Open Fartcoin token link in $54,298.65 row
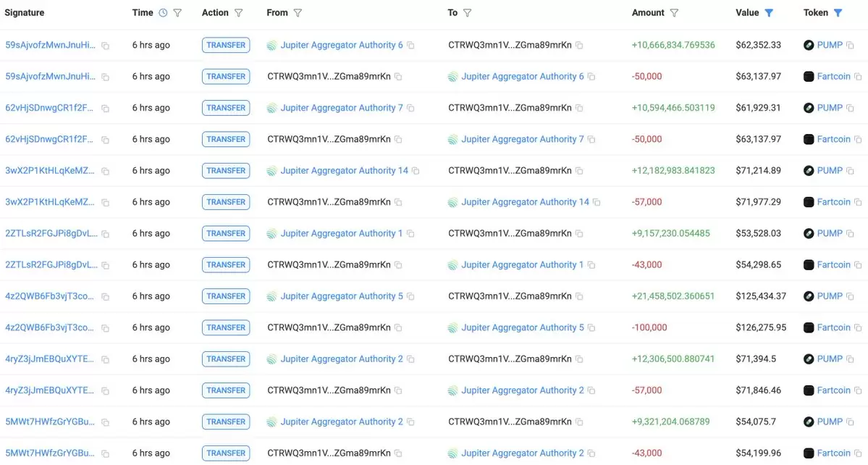Viewport: 868px width, 465px height. tap(834, 264)
